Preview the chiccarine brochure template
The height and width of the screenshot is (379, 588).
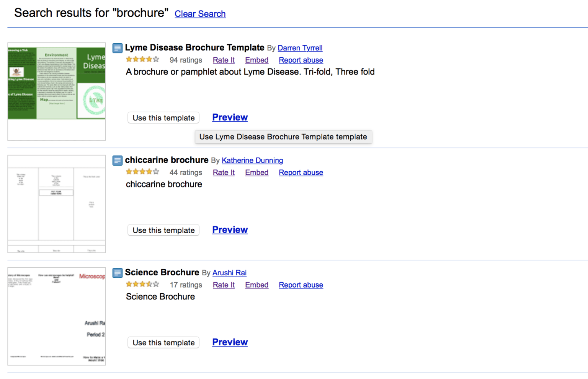pyautogui.click(x=230, y=230)
